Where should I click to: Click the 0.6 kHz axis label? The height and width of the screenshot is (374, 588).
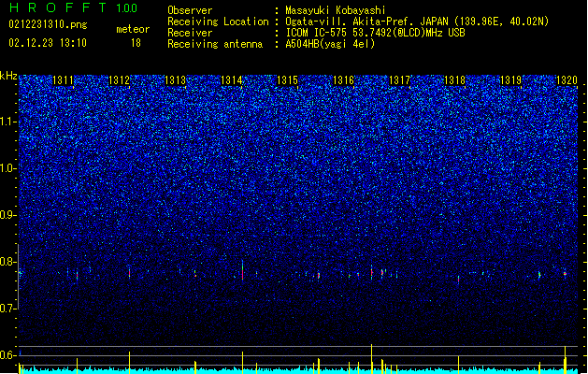click(7, 355)
